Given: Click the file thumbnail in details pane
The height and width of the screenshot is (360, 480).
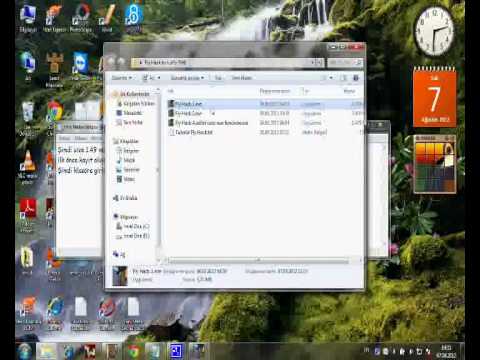Looking at the screenshot, I should point(120,276).
